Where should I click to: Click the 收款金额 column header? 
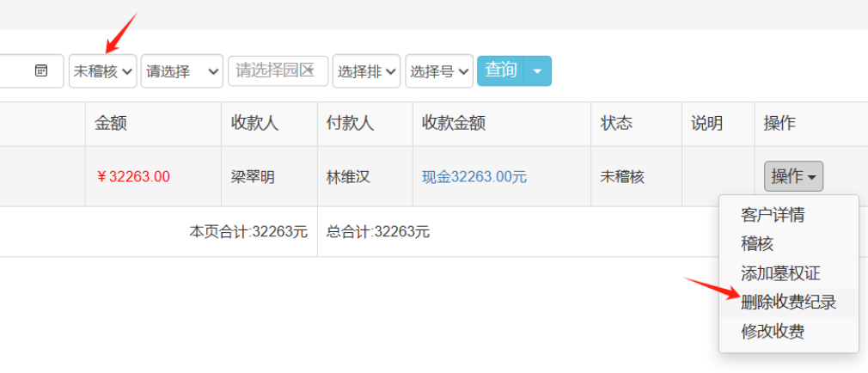[453, 124]
